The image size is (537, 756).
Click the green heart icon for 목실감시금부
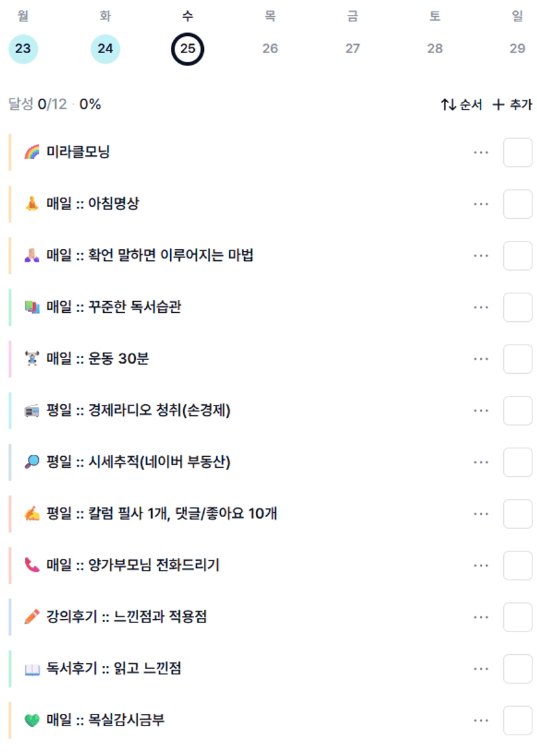click(32, 720)
